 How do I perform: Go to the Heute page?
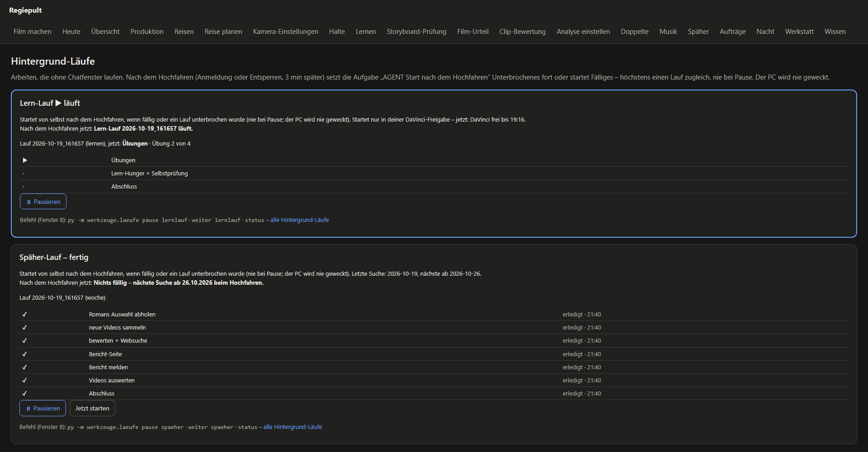pos(71,32)
